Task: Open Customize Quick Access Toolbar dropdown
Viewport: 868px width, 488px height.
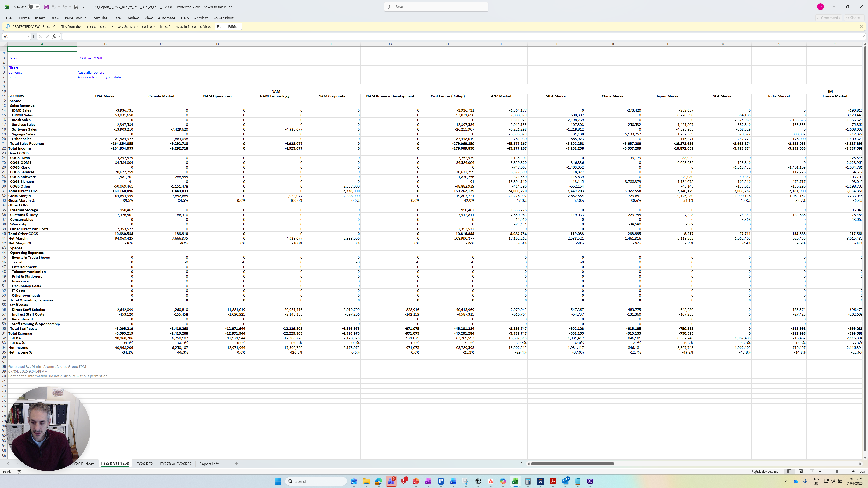Action: pos(84,7)
